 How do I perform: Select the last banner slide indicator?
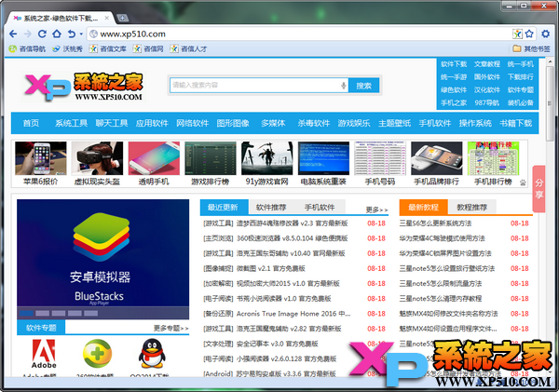tap(90, 313)
